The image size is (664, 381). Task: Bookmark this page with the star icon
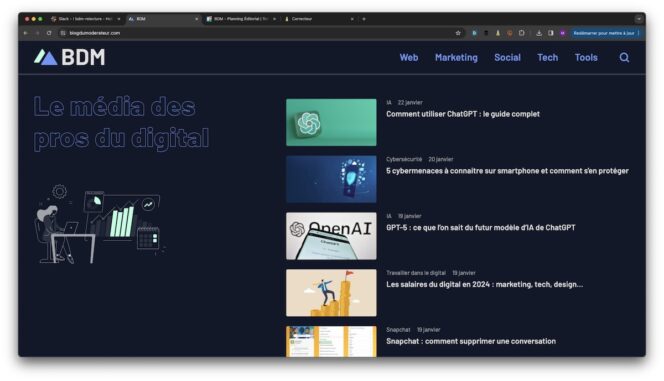click(x=458, y=33)
